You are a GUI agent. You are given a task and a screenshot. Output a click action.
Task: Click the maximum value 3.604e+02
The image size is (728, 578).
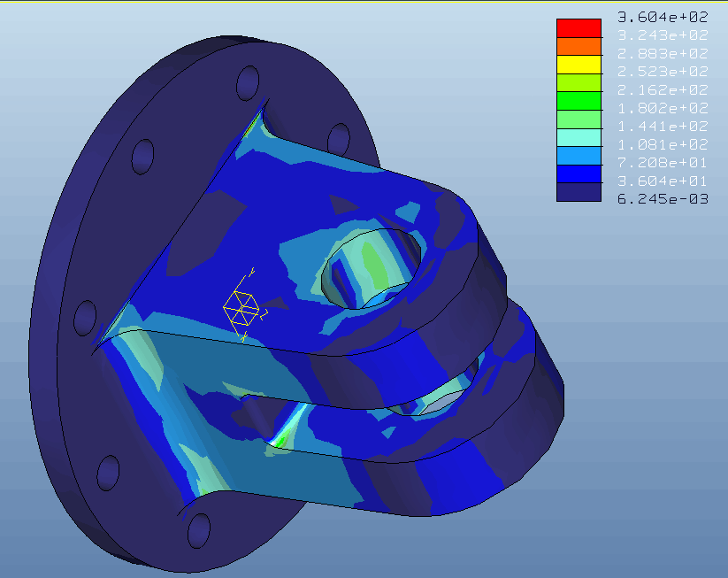coord(663,17)
